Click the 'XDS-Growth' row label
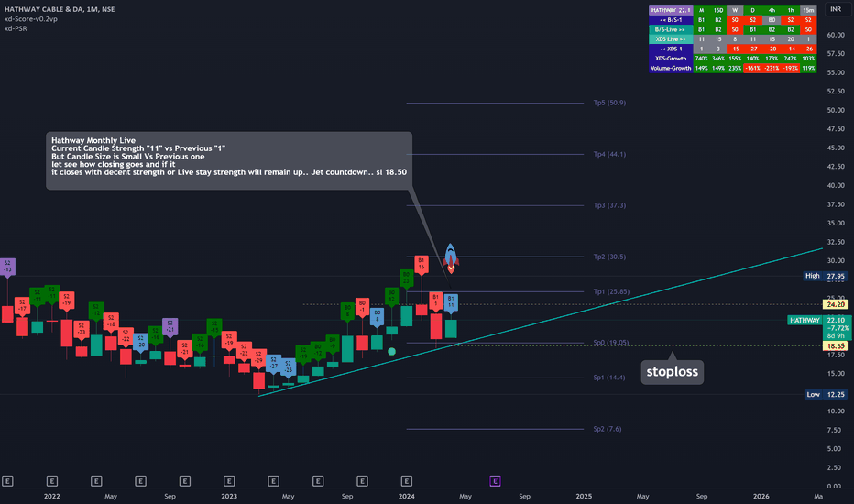 [x=671, y=59]
